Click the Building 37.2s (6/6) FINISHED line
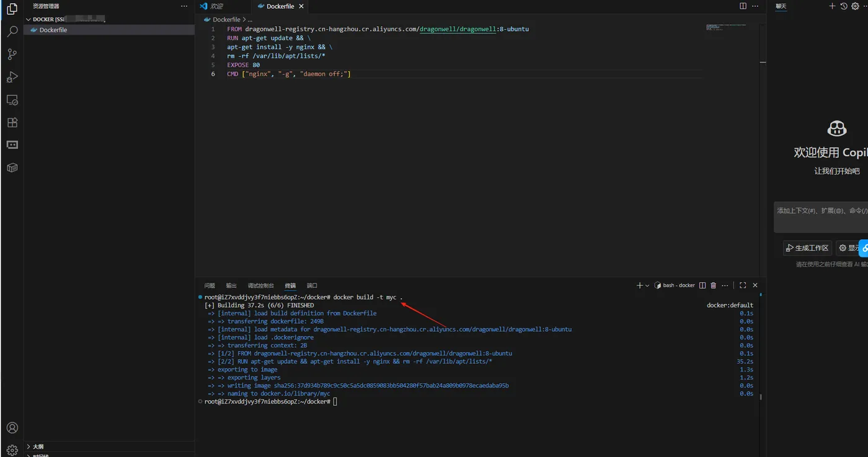 tap(259, 305)
